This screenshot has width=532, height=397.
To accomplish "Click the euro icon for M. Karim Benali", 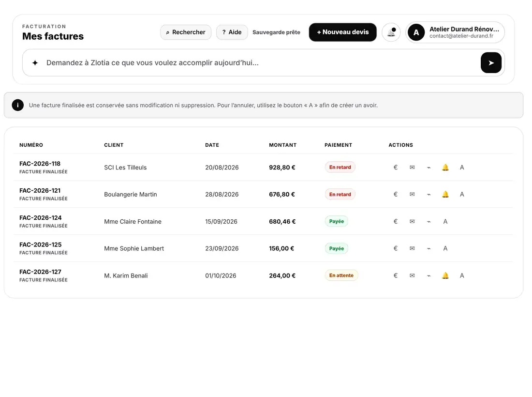I will click(395, 275).
